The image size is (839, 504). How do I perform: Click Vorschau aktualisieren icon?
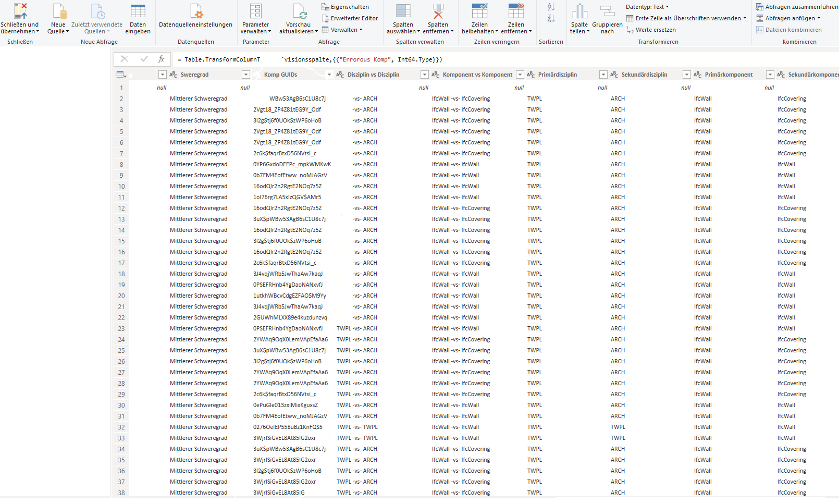[299, 11]
